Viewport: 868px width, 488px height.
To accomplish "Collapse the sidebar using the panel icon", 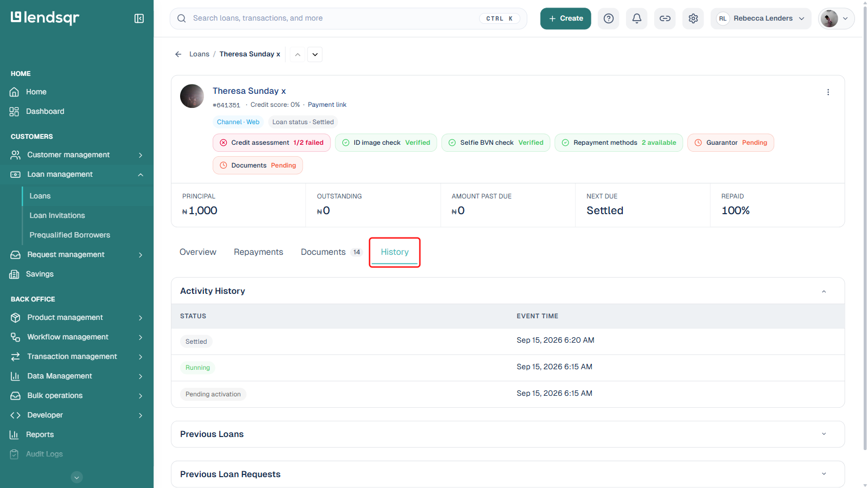I will pos(139,18).
